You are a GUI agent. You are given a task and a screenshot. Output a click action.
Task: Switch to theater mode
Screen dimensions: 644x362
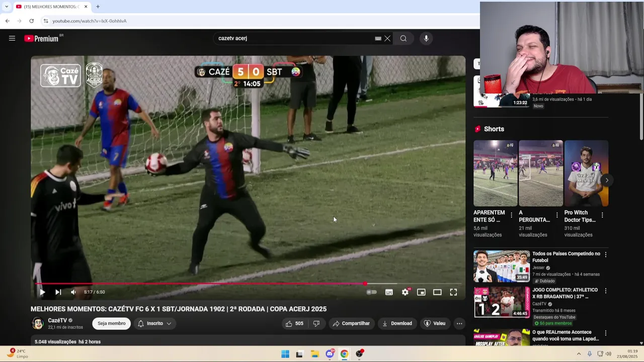pyautogui.click(x=437, y=292)
